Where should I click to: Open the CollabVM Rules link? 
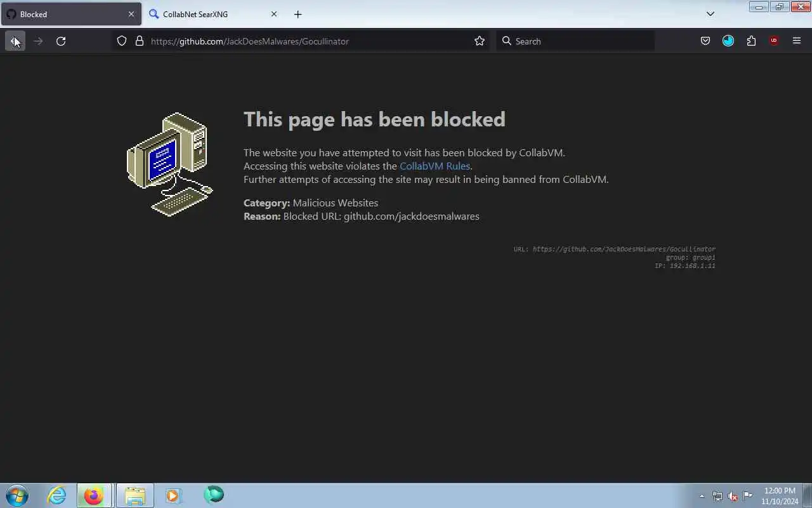[435, 166]
